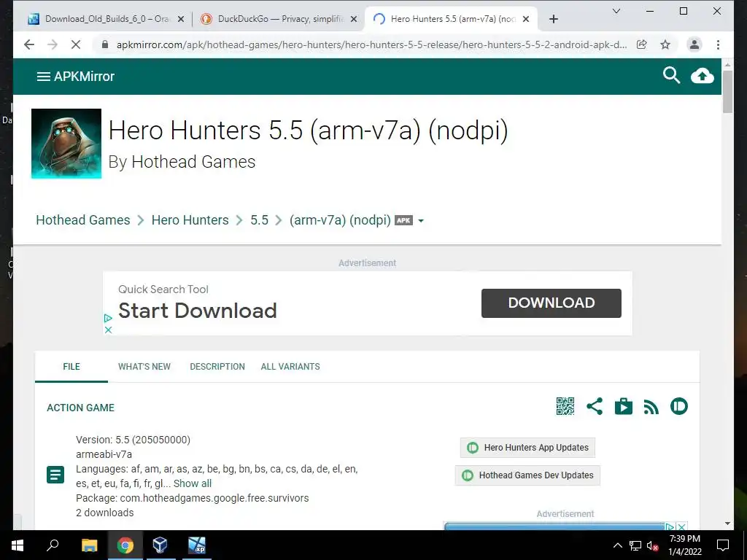
Task: Open Chrome three-dot menu
Action: pyautogui.click(x=718, y=44)
